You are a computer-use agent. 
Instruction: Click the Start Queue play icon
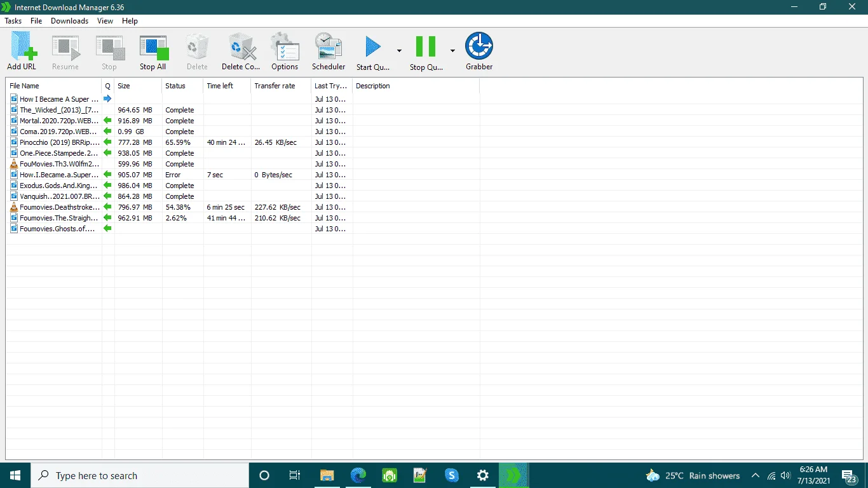click(372, 47)
